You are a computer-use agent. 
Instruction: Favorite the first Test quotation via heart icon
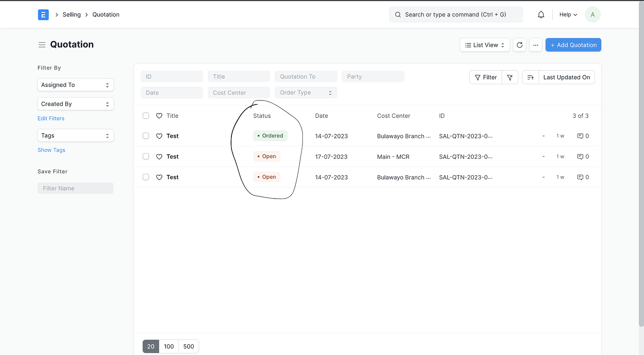coord(159,136)
